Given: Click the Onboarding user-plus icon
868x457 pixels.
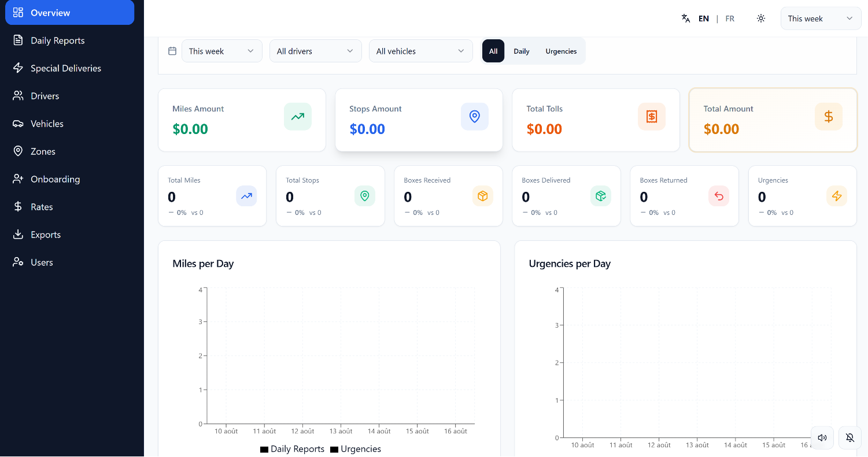Looking at the screenshot, I should coord(18,179).
